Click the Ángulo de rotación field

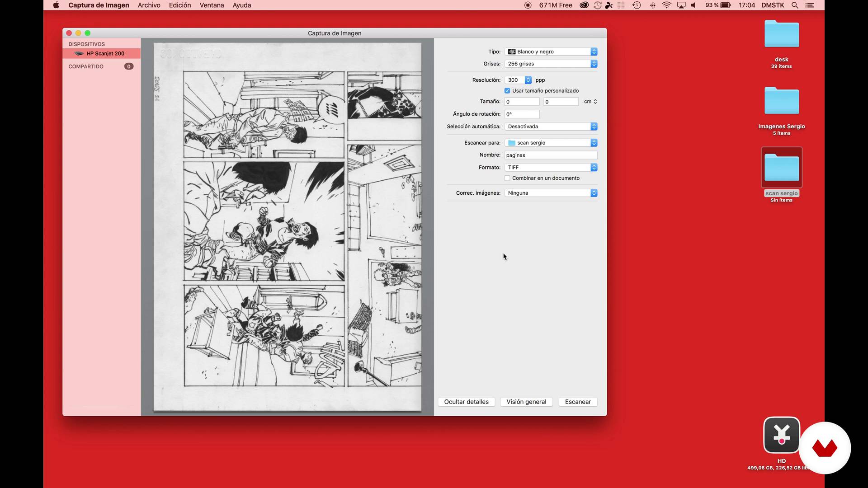pos(522,114)
